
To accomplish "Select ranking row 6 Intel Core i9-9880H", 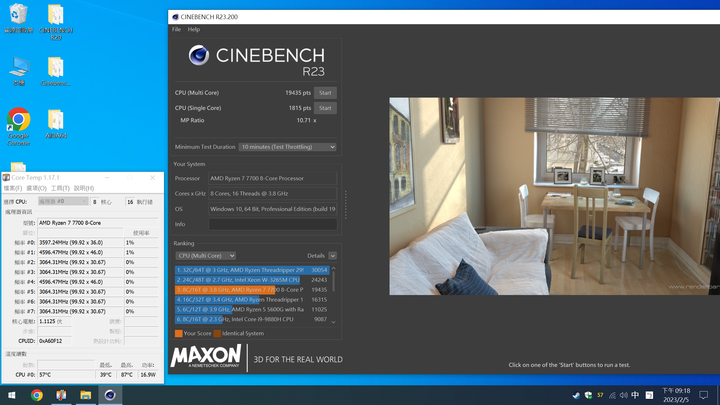I will point(252,319).
